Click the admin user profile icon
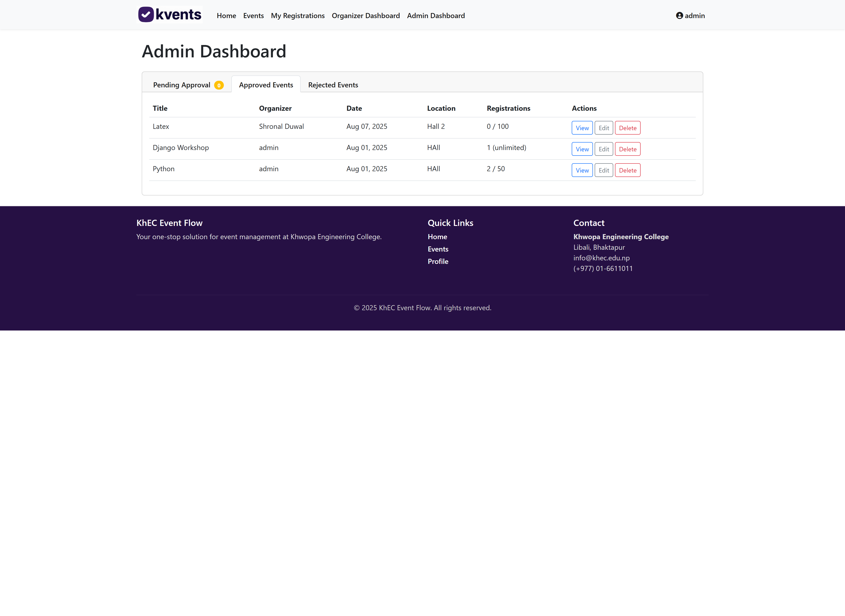This screenshot has height=616, width=845. (x=679, y=16)
